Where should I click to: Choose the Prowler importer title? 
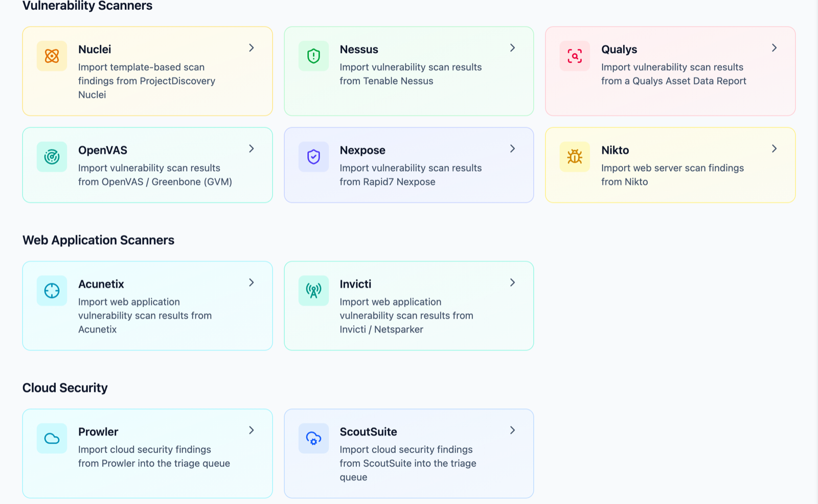point(98,431)
